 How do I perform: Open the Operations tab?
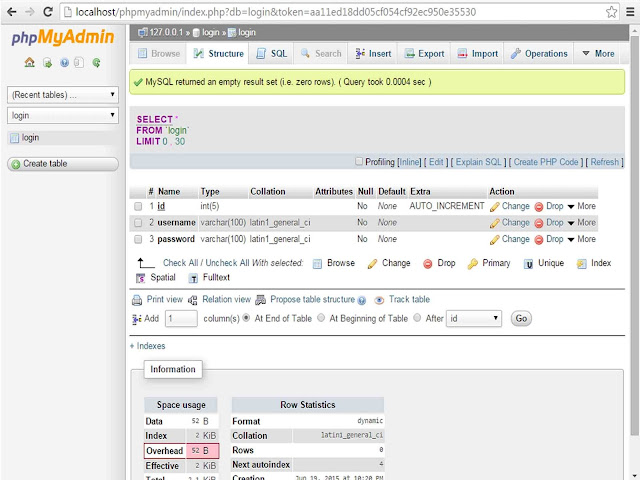[539, 53]
